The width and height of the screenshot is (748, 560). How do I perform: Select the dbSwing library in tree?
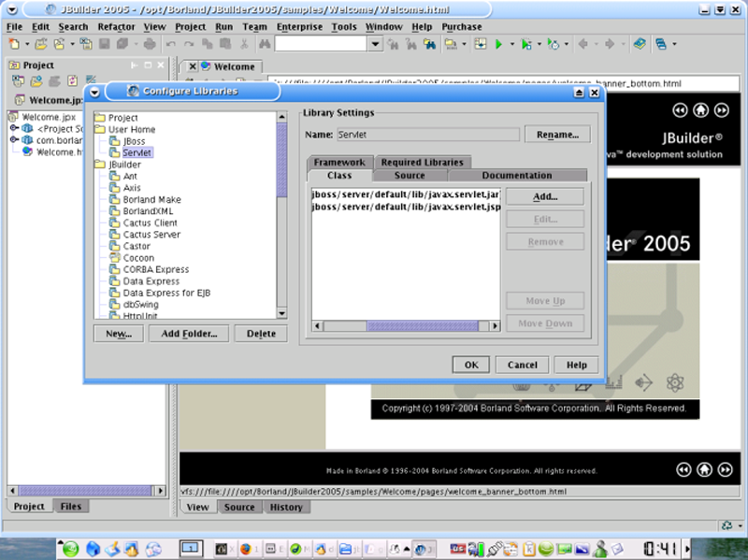[140, 305]
